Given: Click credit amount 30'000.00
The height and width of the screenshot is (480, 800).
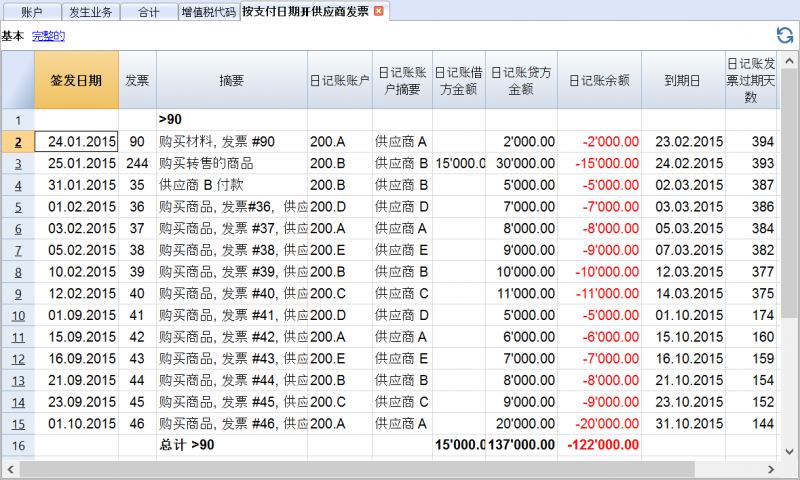Looking at the screenshot, I should pos(521,163).
